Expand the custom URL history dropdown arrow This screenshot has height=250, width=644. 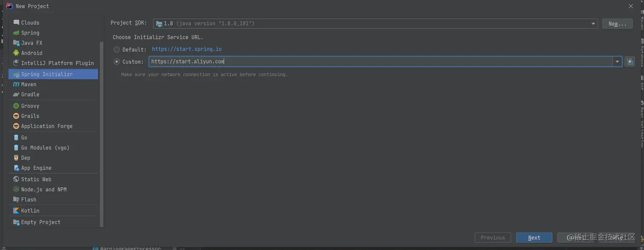(x=617, y=62)
